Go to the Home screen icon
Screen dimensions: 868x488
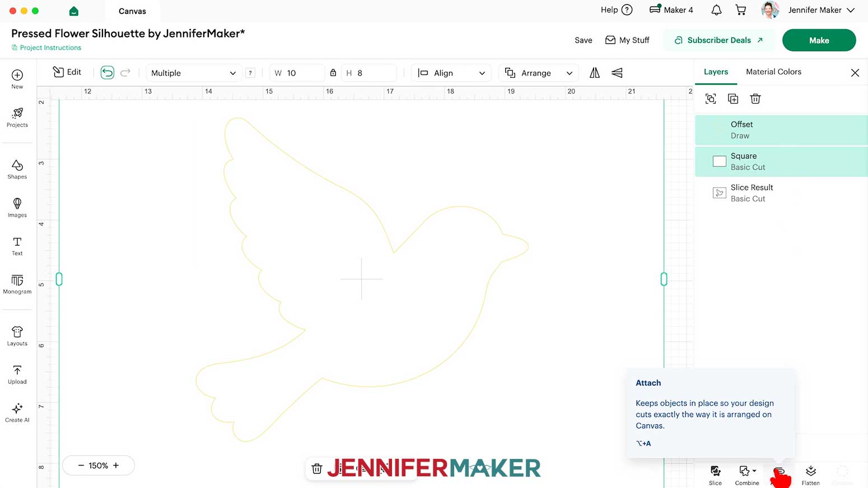[x=74, y=11]
